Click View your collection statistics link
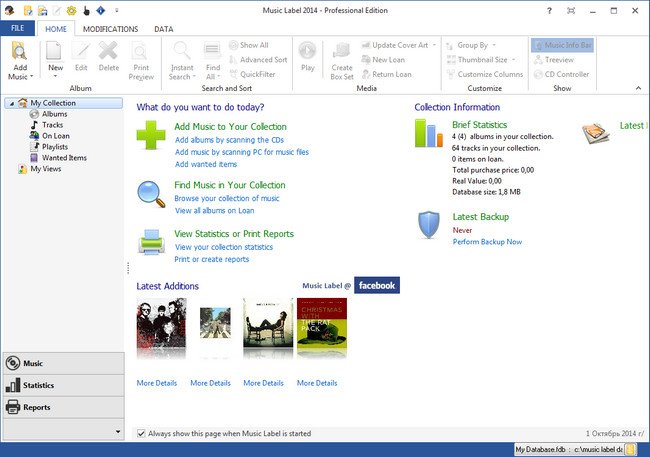Screen dimensions: 650x457 pos(224,247)
